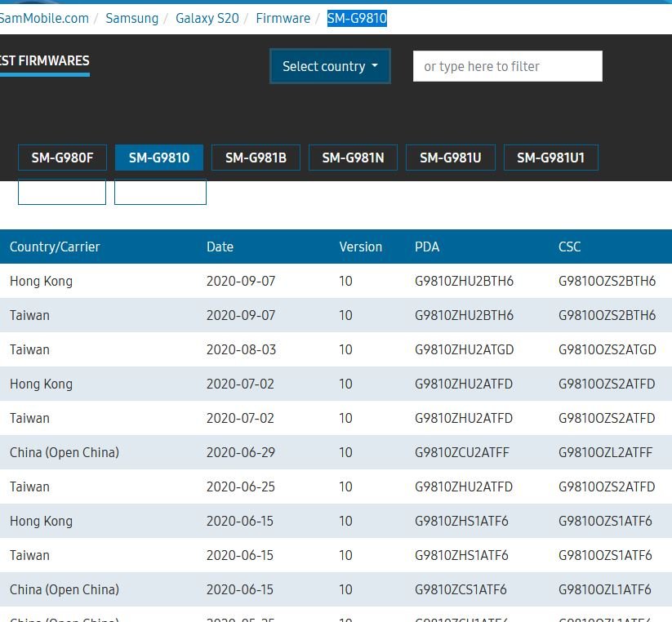Click date 2020-06-25
672x622 pixels.
click(x=240, y=486)
